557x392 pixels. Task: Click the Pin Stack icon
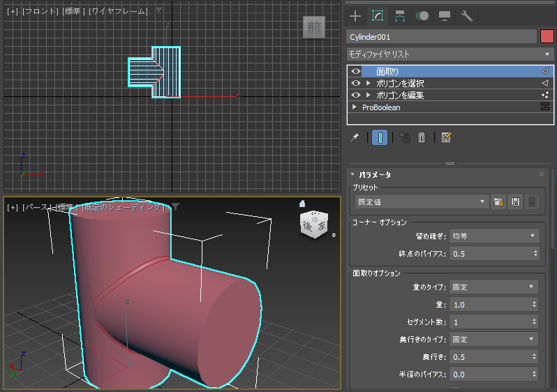[355, 137]
